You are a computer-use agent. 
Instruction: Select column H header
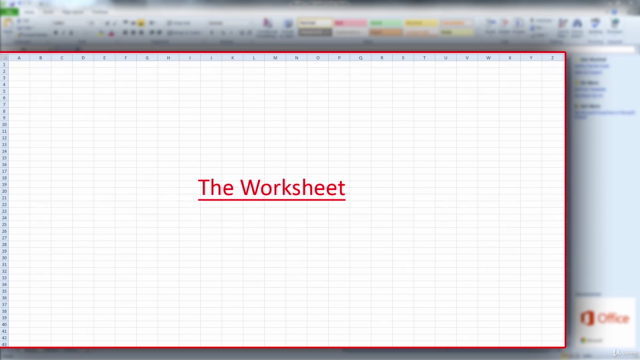(x=169, y=58)
